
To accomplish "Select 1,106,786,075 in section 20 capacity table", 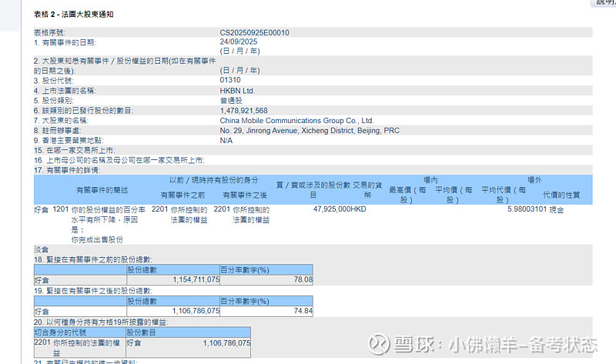I will click(x=226, y=342).
